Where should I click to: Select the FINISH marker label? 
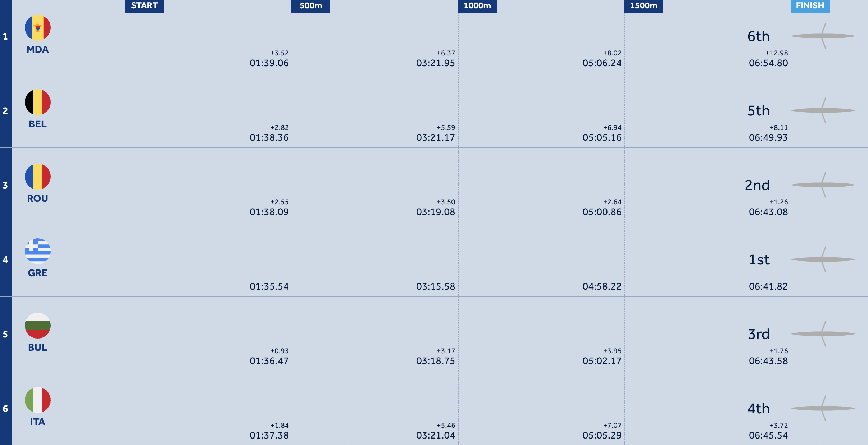[x=810, y=6]
